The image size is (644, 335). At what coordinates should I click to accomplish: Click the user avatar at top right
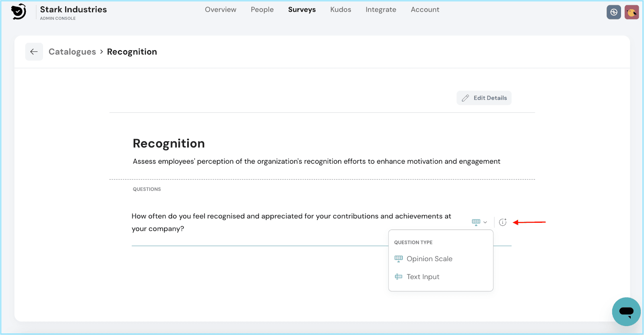click(632, 12)
